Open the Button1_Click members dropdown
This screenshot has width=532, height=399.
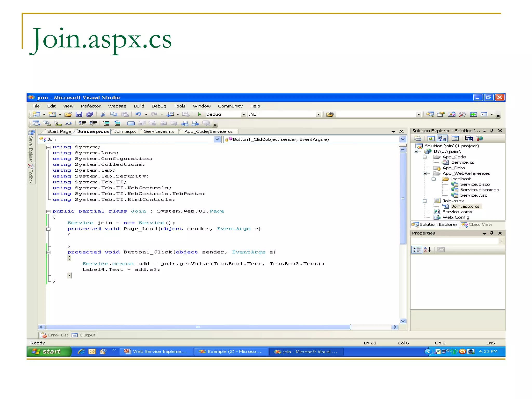coord(403,139)
